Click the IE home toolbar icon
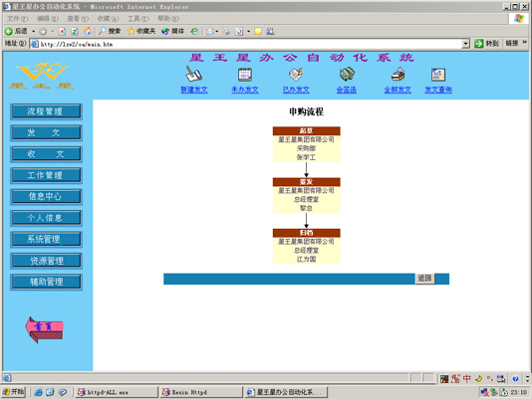Image resolution: width=532 pixels, height=399 pixels. [x=88, y=31]
